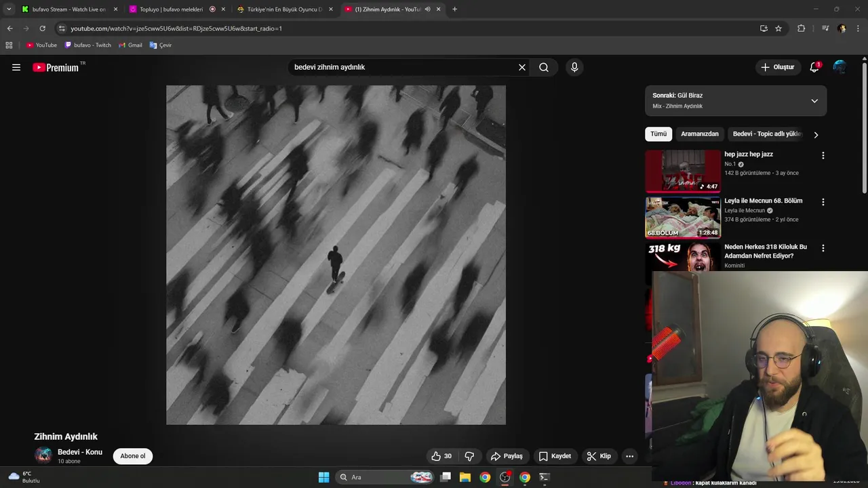Image resolution: width=868 pixels, height=488 pixels.
Task: Close the "Topluyo | bufavo melekleri" tab
Action: tap(223, 9)
